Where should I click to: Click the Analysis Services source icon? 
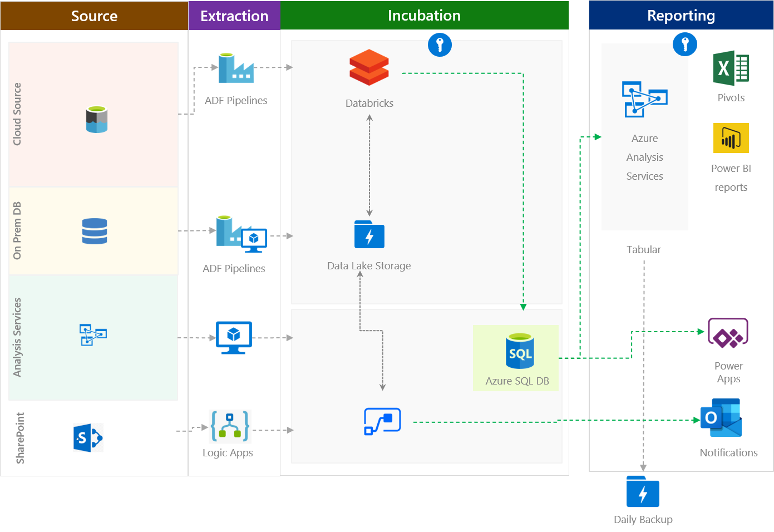pos(93,334)
